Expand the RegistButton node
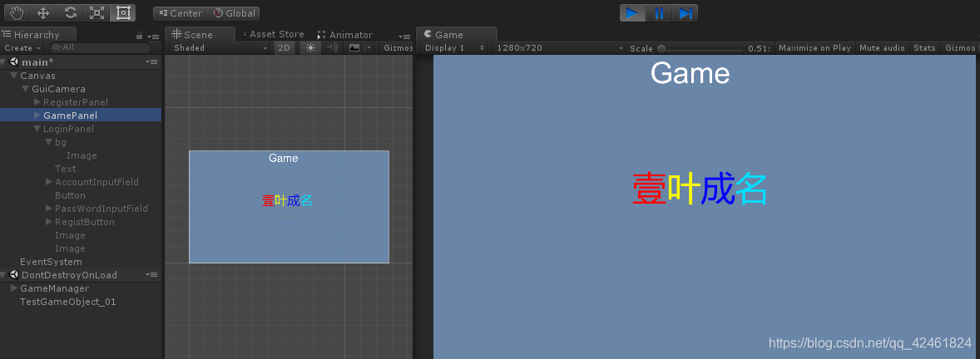The image size is (980, 359). pyautogui.click(x=49, y=222)
